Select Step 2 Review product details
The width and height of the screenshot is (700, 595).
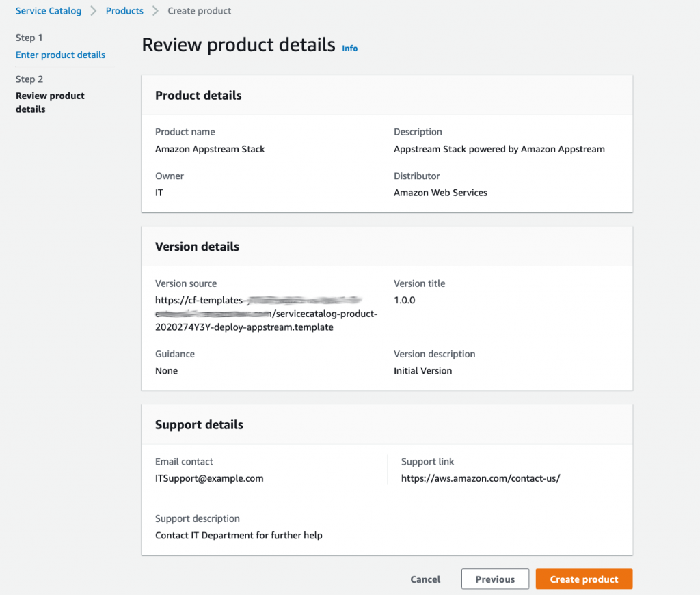coord(49,102)
